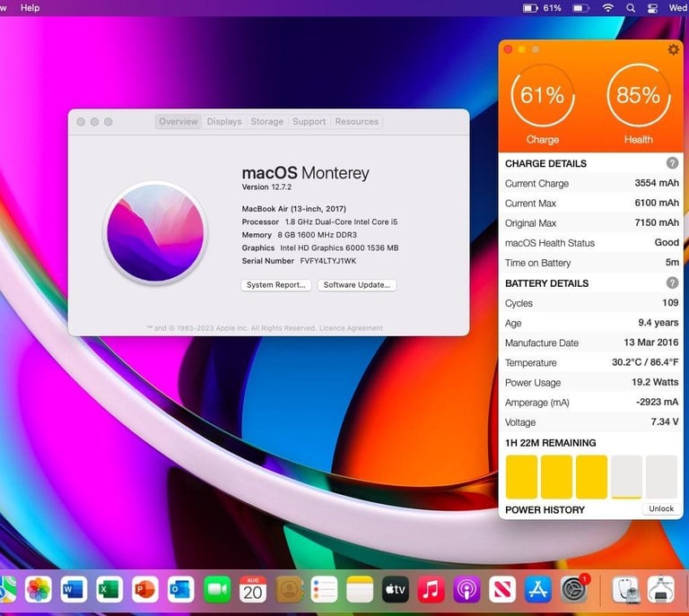689x616 pixels.
Task: Click the battery app icon showing 61% in menu bar
Action: [542, 8]
